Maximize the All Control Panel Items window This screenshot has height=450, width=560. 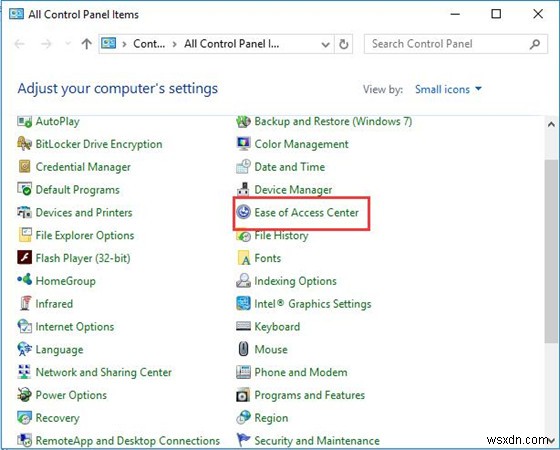[x=496, y=14]
